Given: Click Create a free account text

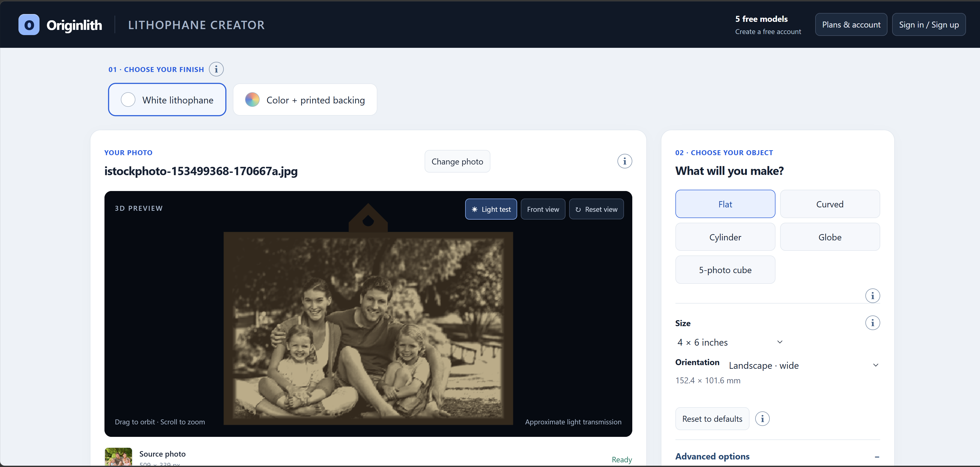Looking at the screenshot, I should [x=768, y=31].
